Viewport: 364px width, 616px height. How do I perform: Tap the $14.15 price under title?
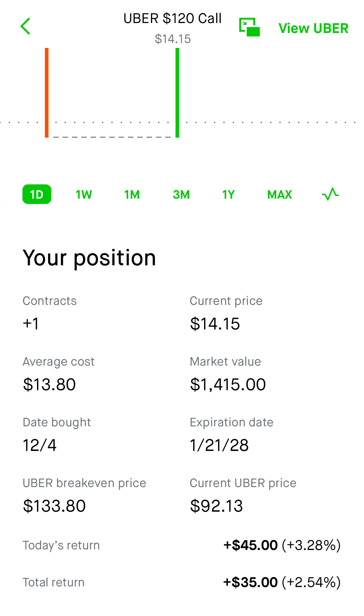(173, 39)
